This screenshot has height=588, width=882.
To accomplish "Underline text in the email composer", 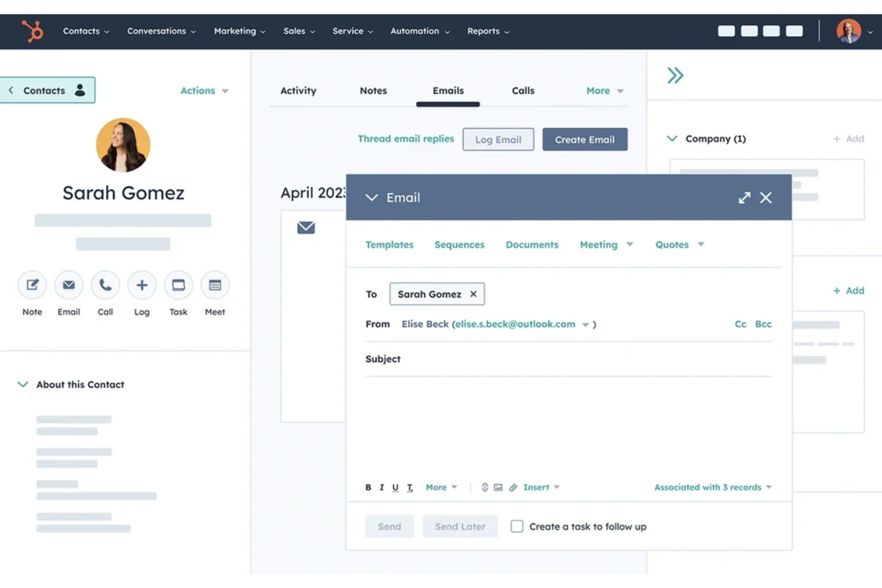I will click(395, 487).
